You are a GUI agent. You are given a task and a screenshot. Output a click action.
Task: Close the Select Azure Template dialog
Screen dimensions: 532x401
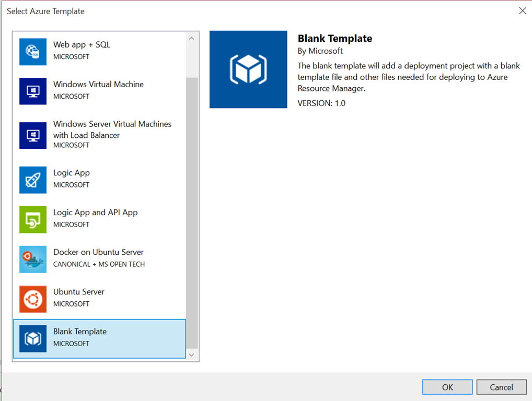click(523, 11)
